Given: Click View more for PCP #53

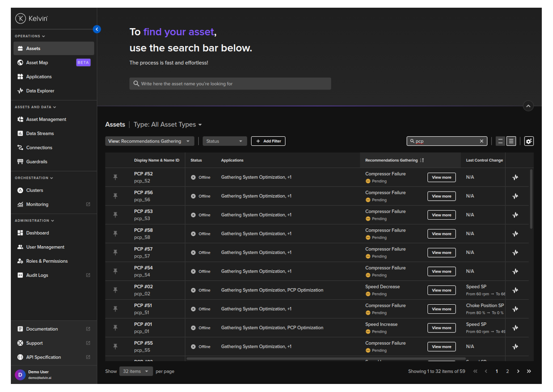Looking at the screenshot, I should [441, 215].
